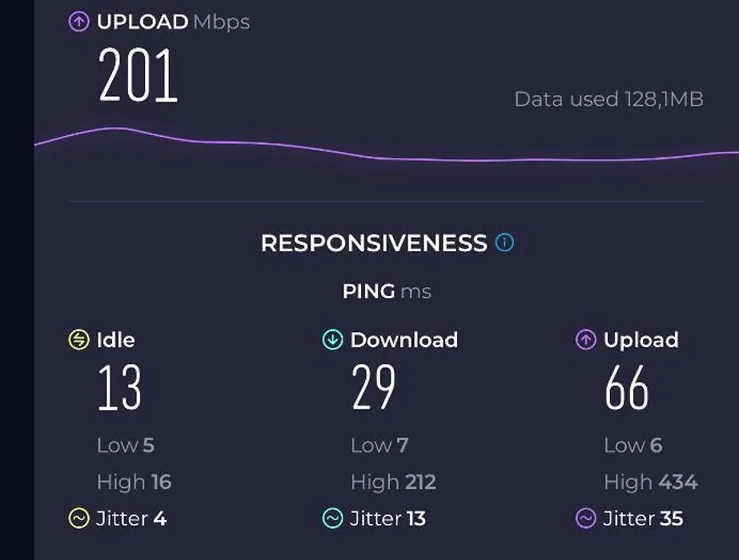Click the Upload Low 6 reading
Image resolution: width=739 pixels, height=560 pixels.
633,445
